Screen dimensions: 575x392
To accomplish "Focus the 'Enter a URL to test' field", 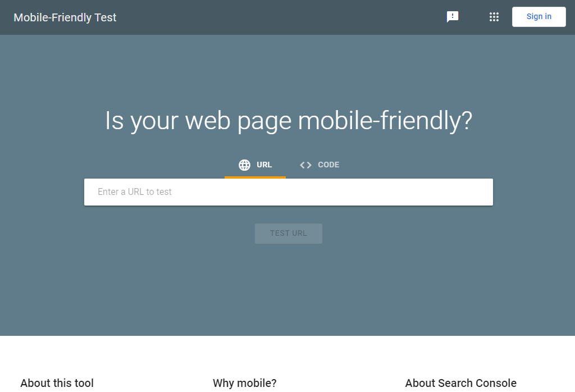I will click(x=288, y=192).
